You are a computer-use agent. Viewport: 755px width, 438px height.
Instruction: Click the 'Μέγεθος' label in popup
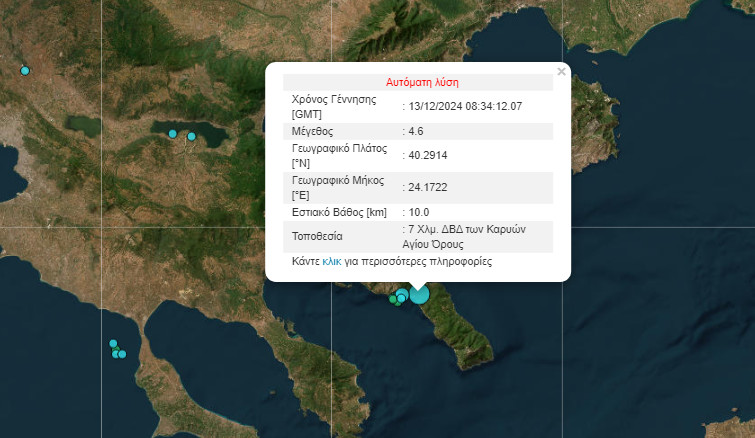pyautogui.click(x=312, y=131)
